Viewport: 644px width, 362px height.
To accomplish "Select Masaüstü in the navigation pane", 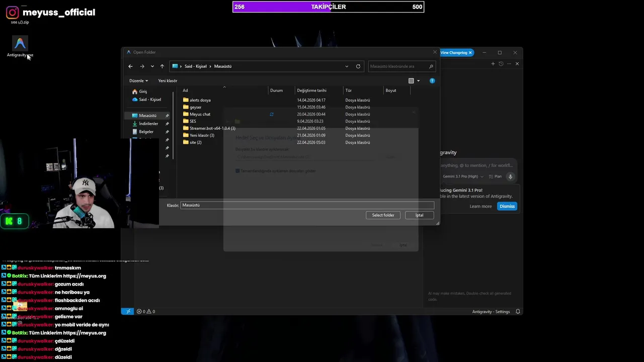I will click(x=147, y=116).
